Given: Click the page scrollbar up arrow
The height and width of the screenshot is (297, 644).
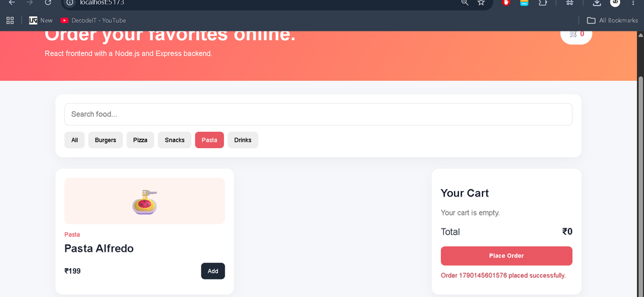Looking at the screenshot, I should [x=640, y=35].
